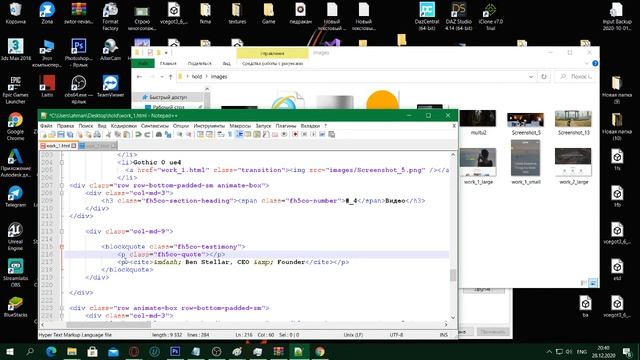
Task: Toggle the highlighted indent guide button
Action: point(239,134)
